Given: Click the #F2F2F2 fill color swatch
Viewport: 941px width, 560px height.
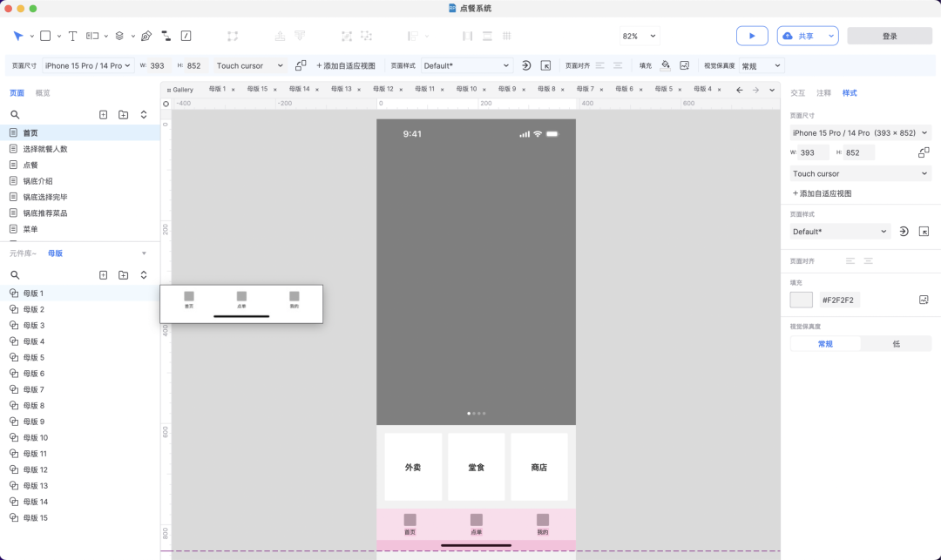Looking at the screenshot, I should [801, 300].
